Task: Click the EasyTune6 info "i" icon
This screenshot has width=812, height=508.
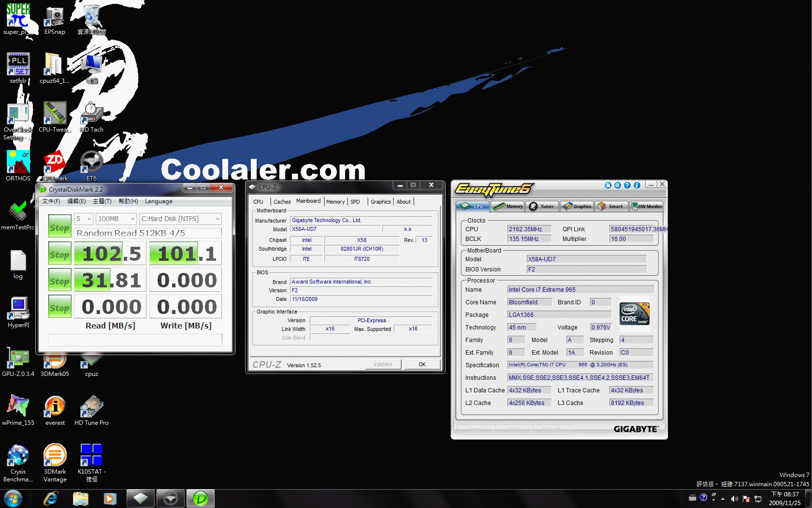Action: pos(637,185)
